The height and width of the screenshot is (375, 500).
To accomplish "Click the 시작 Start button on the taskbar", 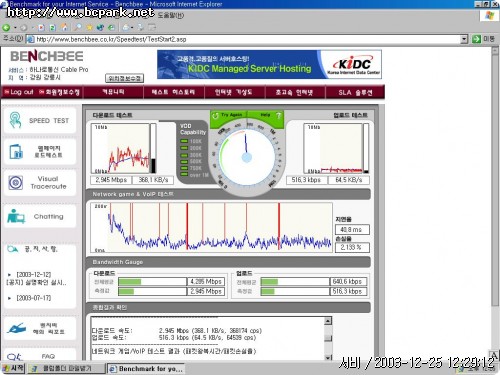I will tap(13, 368).
